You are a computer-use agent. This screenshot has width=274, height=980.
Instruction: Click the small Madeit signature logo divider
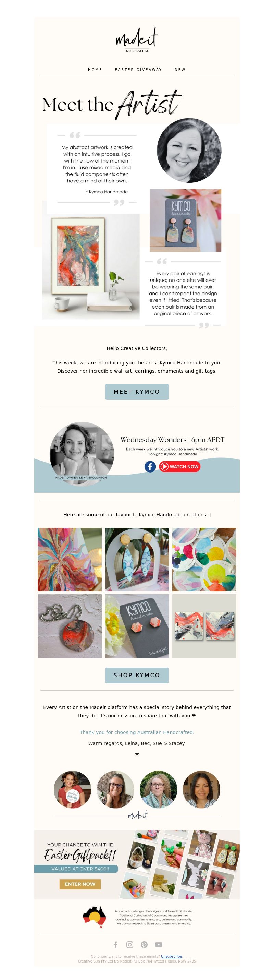(x=137, y=816)
